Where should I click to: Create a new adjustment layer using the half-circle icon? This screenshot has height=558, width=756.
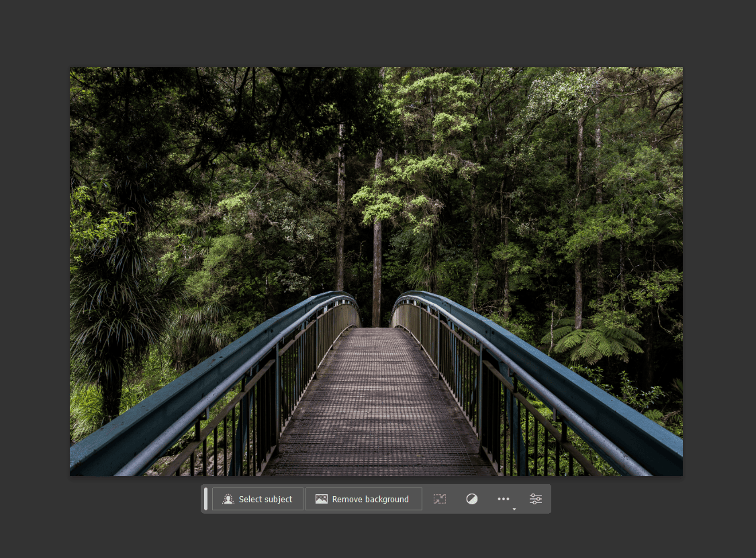471,499
